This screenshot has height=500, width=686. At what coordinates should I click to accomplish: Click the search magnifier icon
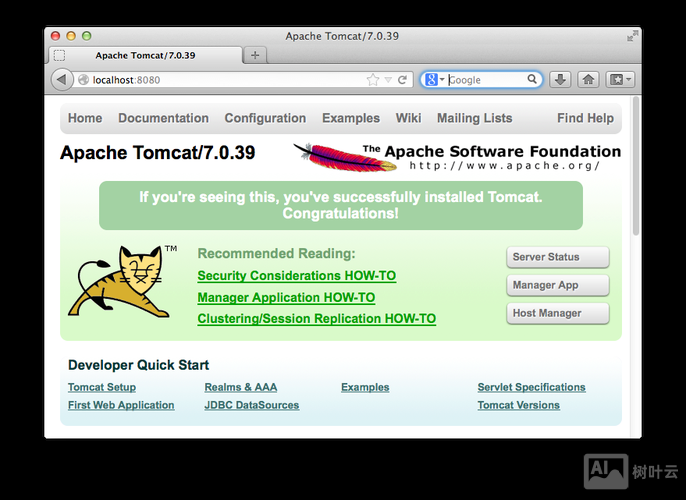pyautogui.click(x=533, y=80)
